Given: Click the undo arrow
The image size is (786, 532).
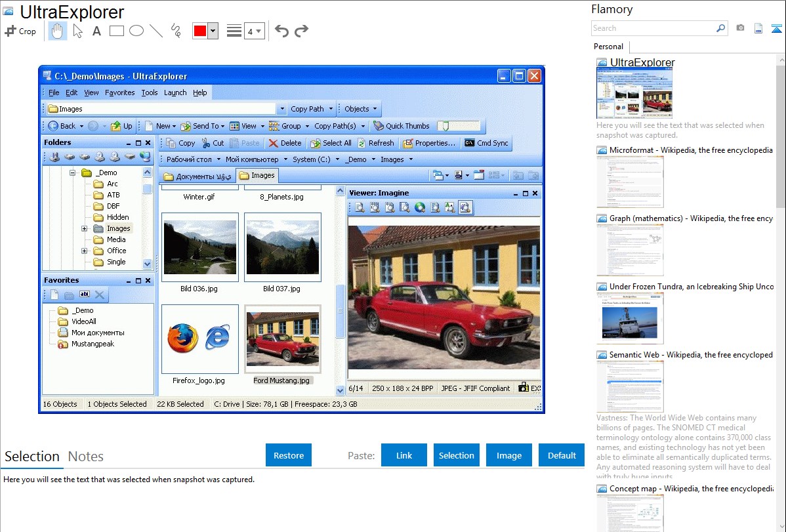Looking at the screenshot, I should click(281, 31).
